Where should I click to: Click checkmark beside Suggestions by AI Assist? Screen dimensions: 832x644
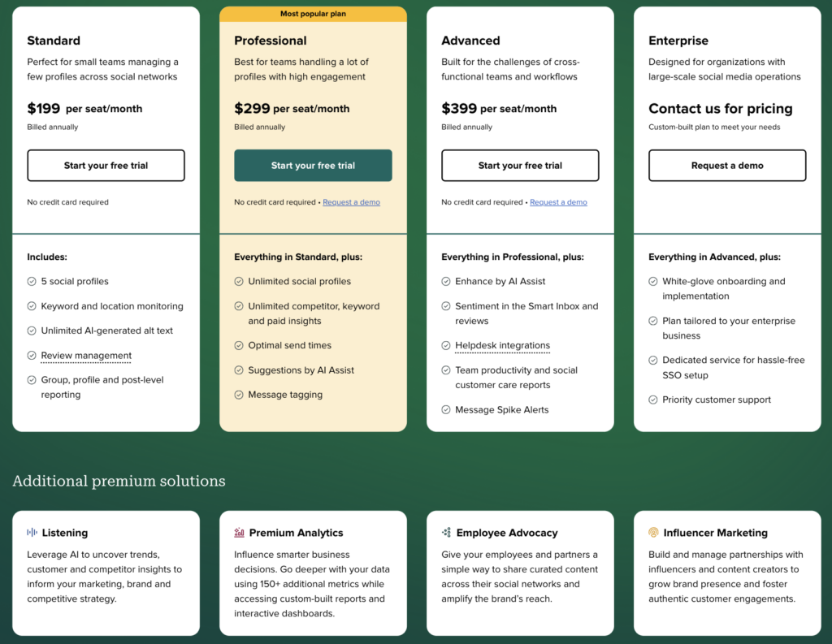[239, 370]
